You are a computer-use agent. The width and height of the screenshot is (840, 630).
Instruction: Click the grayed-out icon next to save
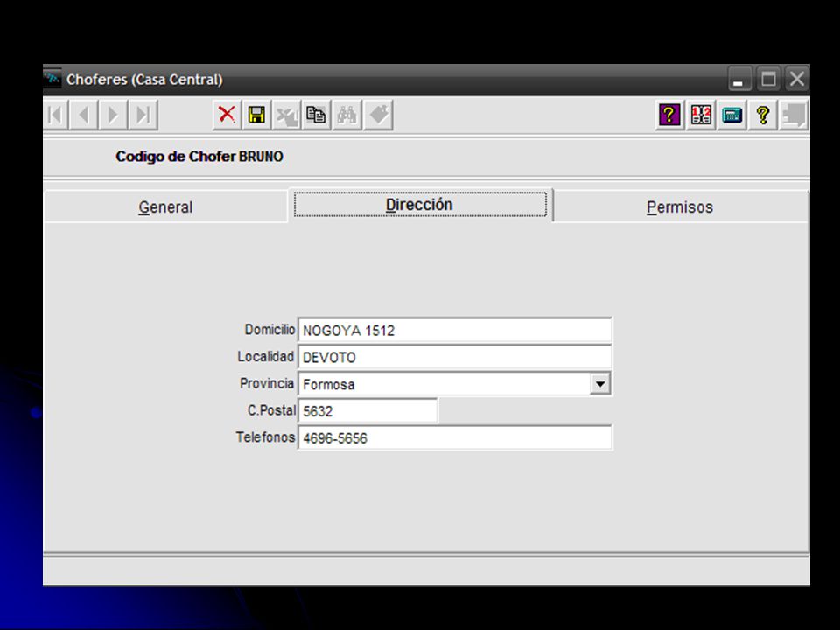point(287,115)
